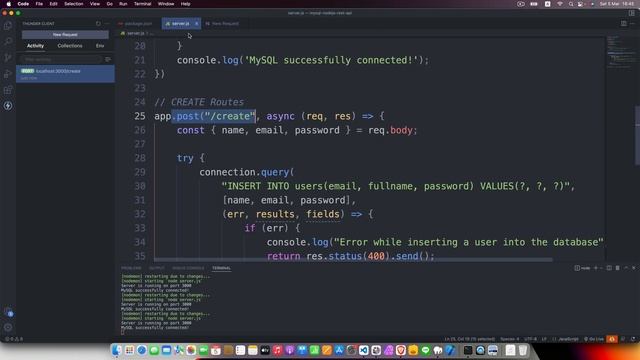Open Brave browser from the dock
The image size is (640, 360).
tap(401, 350)
